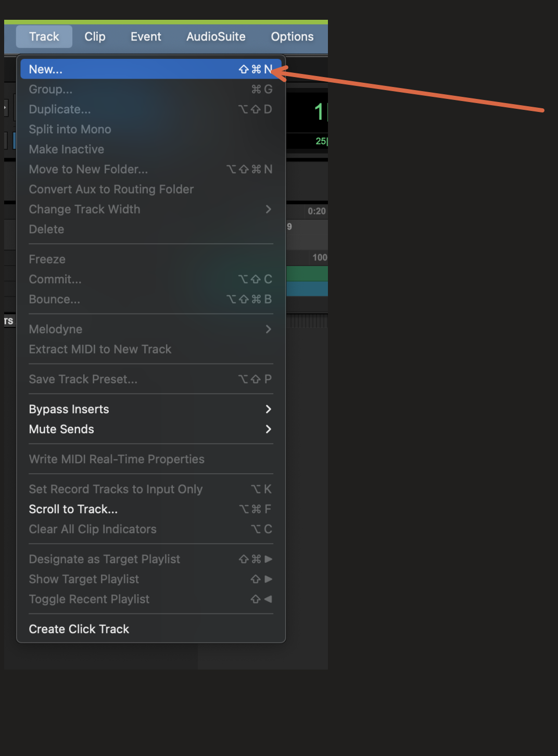Viewport: 558px width, 756px height.
Task: Open the AudioSuite menu
Action: point(215,37)
